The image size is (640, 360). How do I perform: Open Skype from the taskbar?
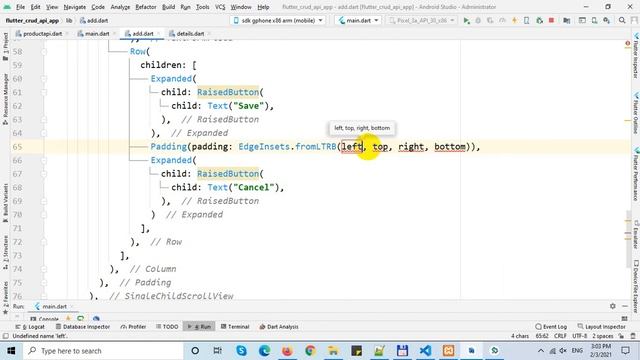coord(241,351)
